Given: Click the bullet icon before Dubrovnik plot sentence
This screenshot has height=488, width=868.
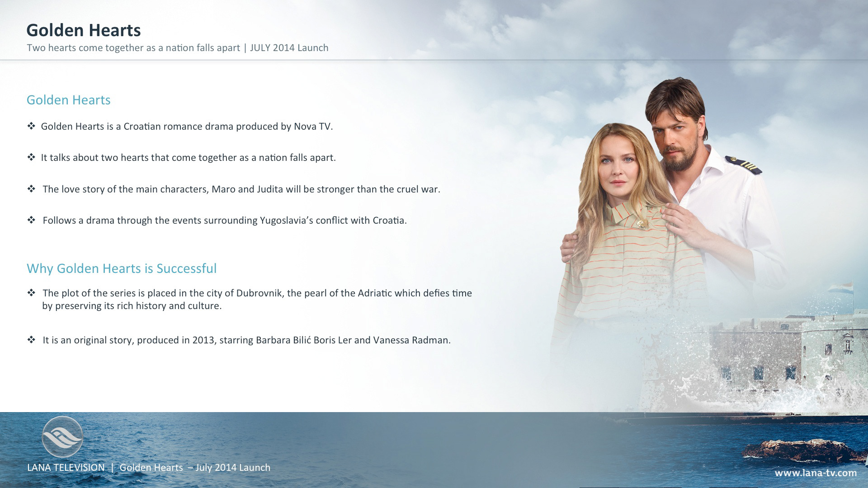Looking at the screenshot, I should [x=31, y=293].
